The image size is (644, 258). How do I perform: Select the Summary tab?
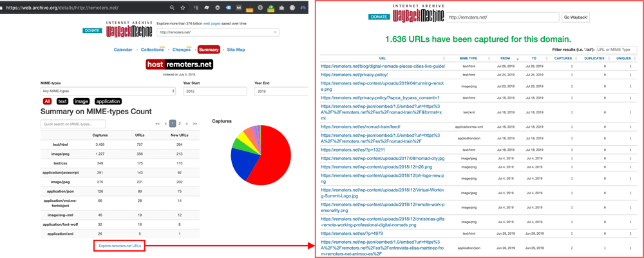[209, 50]
